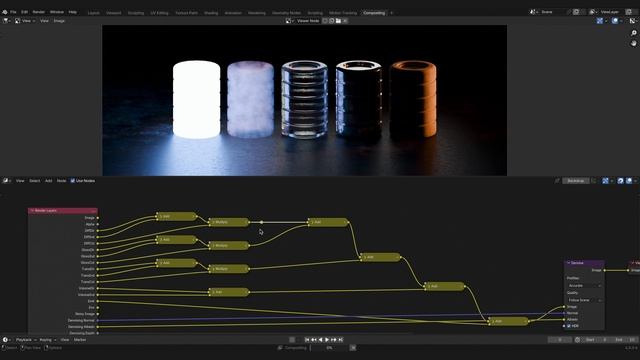
Task: Add a new workspace with the plus button
Action: click(x=391, y=13)
